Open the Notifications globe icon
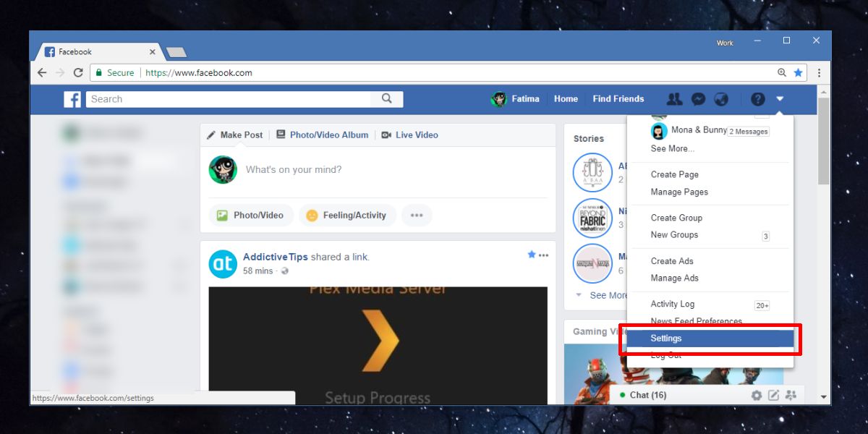 coord(721,99)
